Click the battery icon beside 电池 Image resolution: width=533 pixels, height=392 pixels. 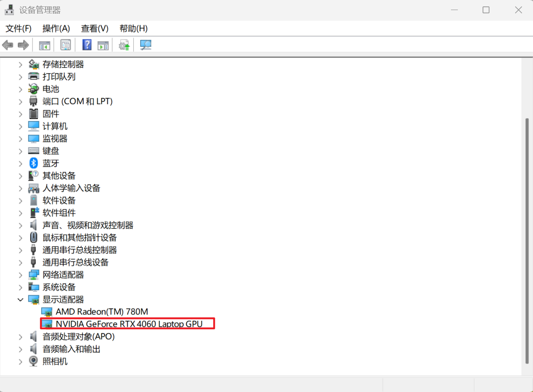click(x=33, y=89)
